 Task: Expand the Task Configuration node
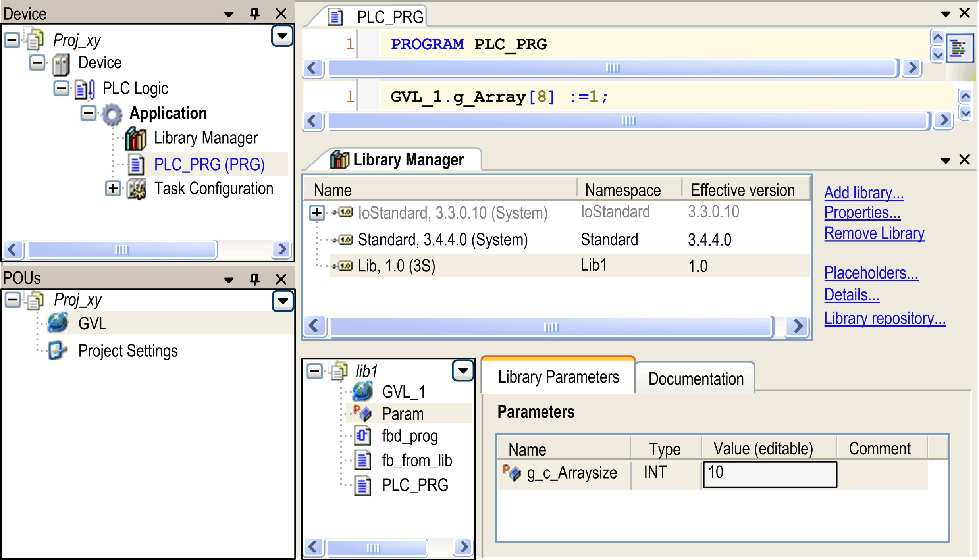click(113, 189)
